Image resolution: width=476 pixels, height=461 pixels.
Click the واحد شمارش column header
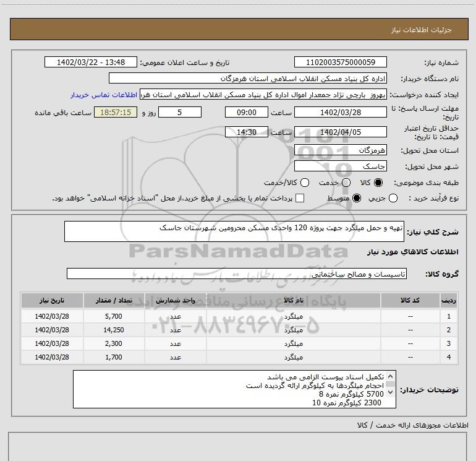tap(176, 300)
